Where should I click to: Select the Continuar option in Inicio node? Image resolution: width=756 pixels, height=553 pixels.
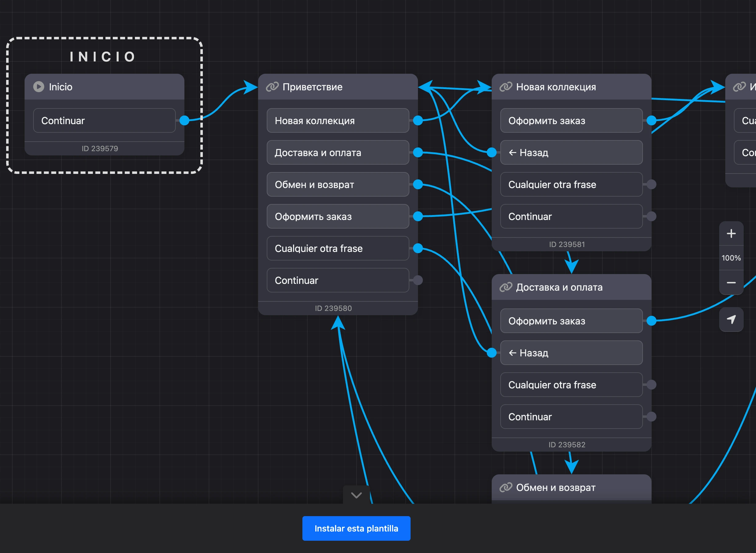(104, 120)
